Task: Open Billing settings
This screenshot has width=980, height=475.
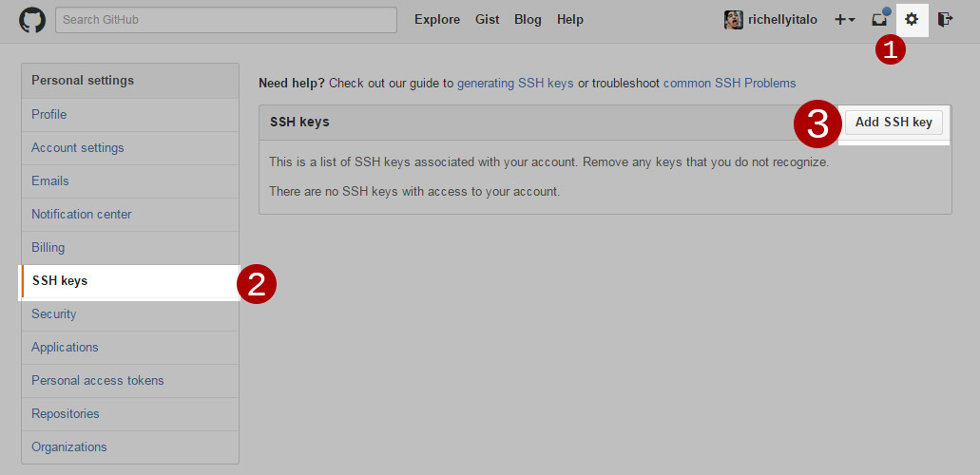Action: tap(130, 248)
